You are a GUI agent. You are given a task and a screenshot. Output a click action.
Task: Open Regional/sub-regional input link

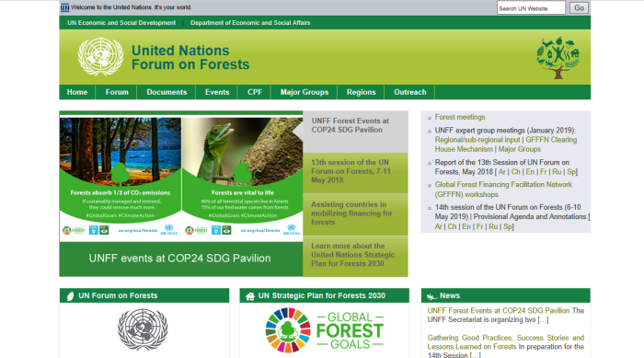477,140
